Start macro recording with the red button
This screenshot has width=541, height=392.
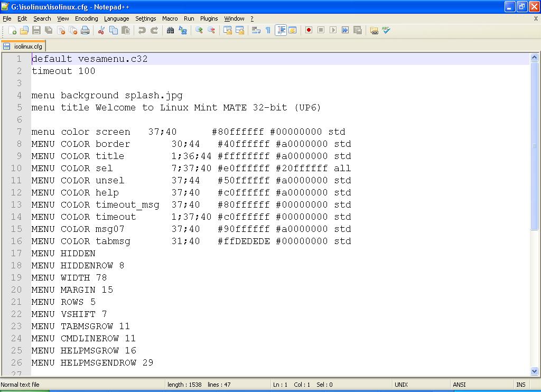309,31
